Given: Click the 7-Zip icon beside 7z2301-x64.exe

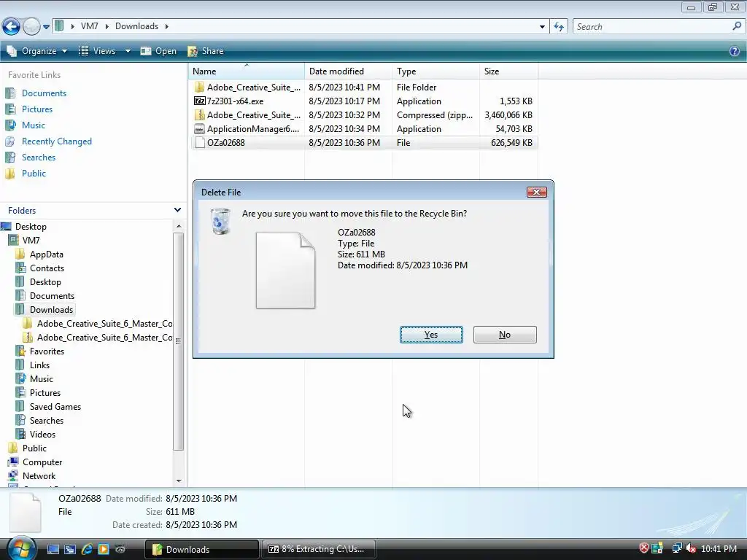Looking at the screenshot, I should pyautogui.click(x=200, y=101).
